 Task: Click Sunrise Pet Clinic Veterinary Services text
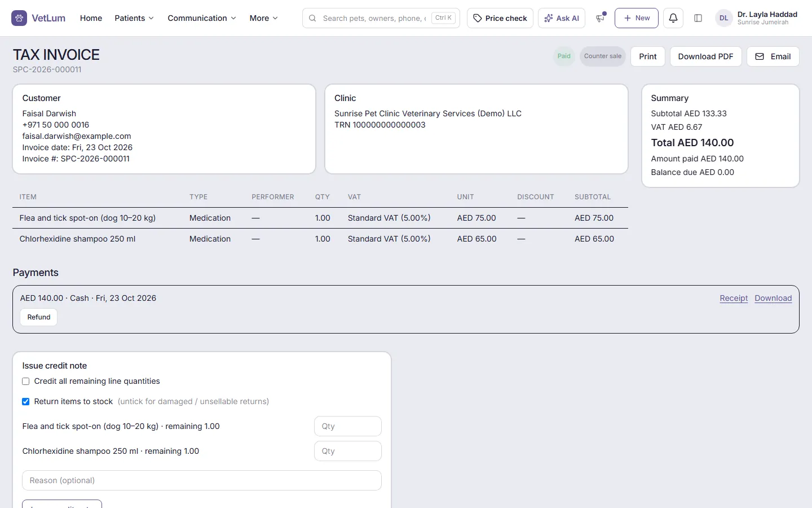coord(428,113)
